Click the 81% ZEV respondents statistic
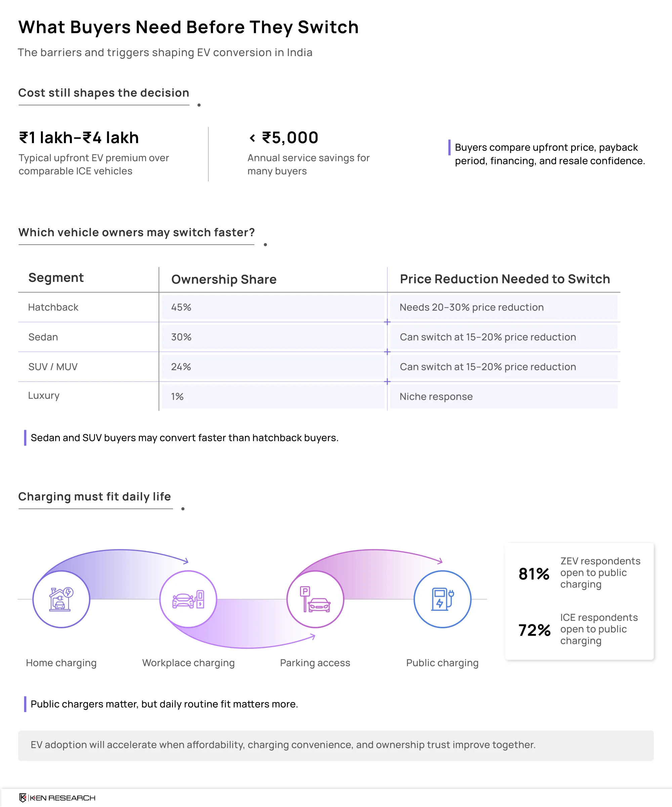672x807 pixels. (x=579, y=572)
